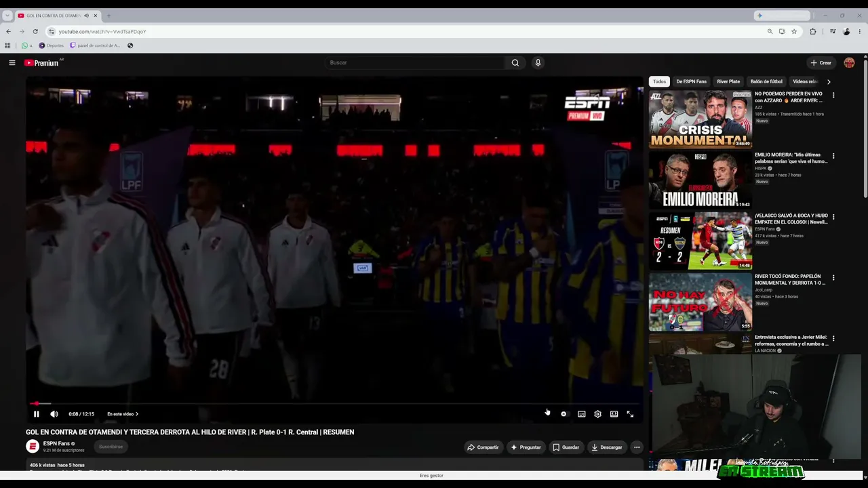The height and width of the screenshot is (488, 868).
Task: Open the video player settings gear
Action: [x=597, y=414]
